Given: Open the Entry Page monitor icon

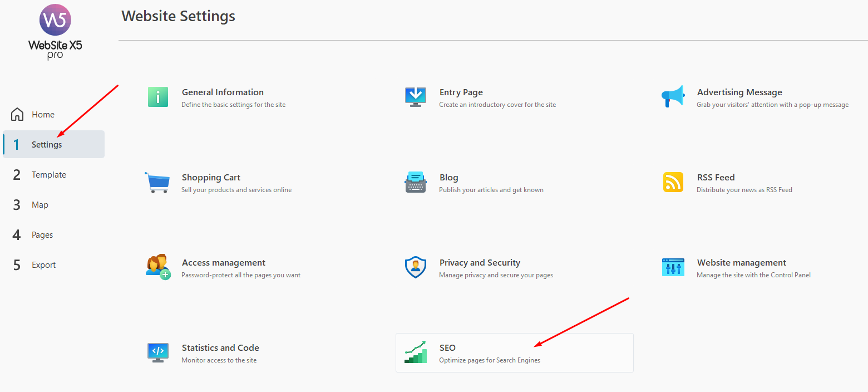Looking at the screenshot, I should coord(416,97).
